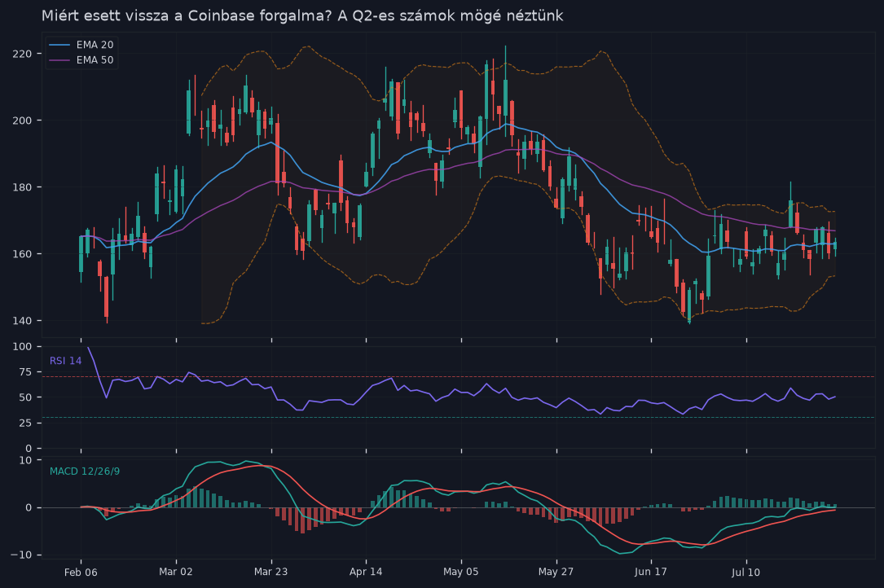Click the 180 price axis label

click(22, 187)
